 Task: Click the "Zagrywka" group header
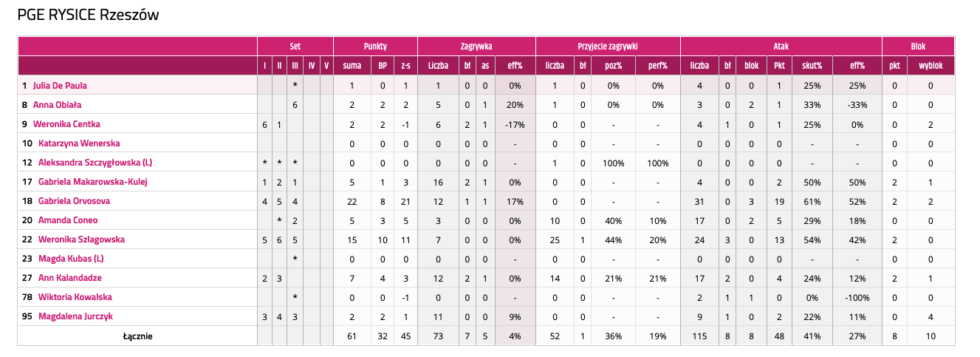(x=476, y=46)
